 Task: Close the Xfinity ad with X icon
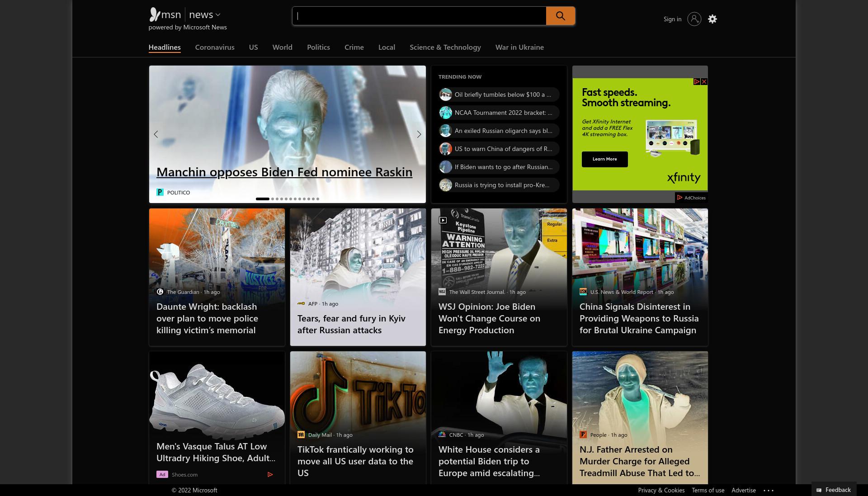(x=704, y=82)
